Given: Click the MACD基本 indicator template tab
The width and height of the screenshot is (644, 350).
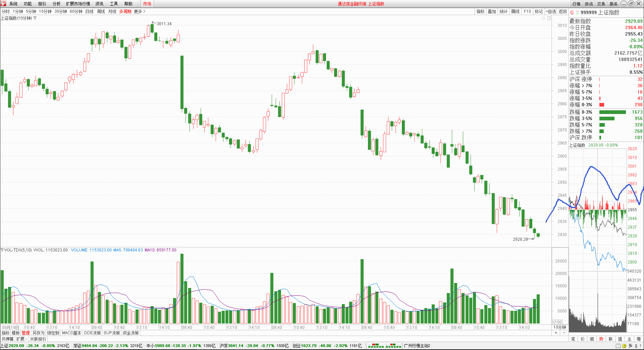Looking at the screenshot, I should point(71,333).
